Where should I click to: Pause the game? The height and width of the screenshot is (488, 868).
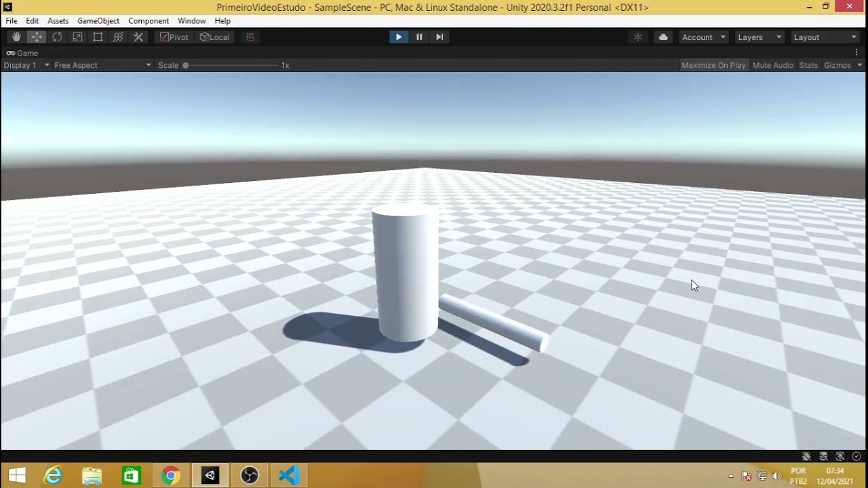click(419, 37)
